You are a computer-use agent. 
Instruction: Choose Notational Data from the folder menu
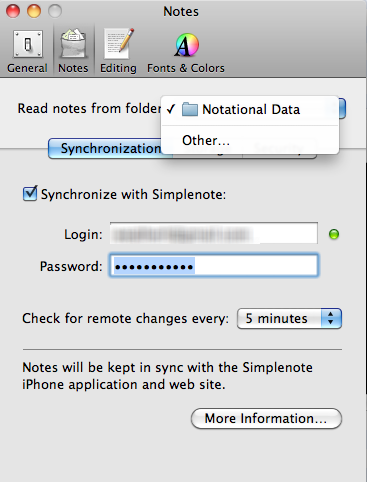[x=250, y=110]
